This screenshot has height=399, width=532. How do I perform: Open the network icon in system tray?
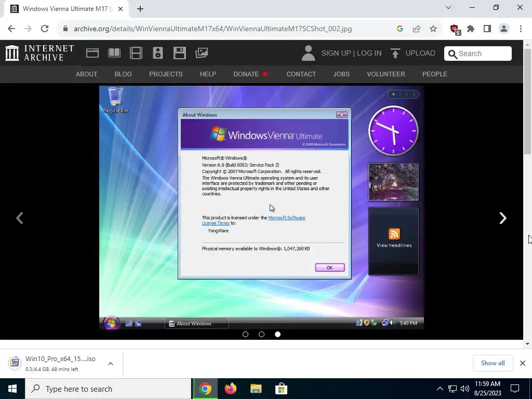[453, 389]
